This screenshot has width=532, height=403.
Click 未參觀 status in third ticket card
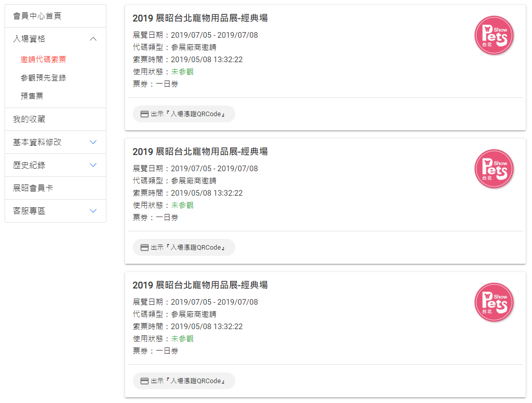point(182,339)
